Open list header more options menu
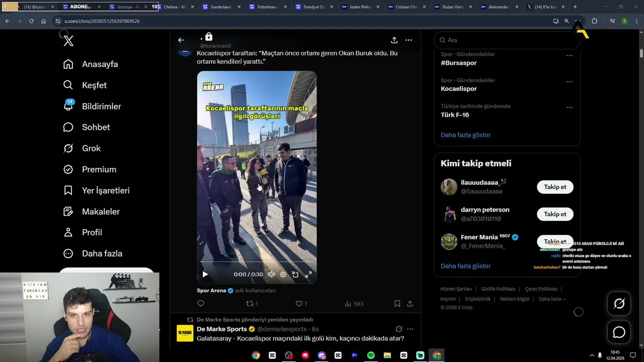 (x=409, y=40)
